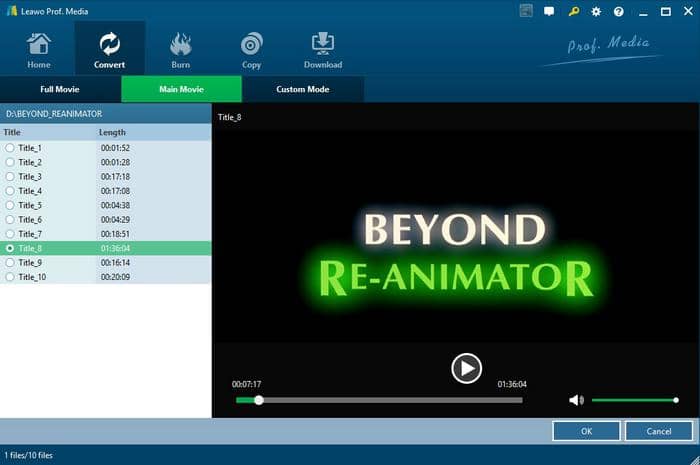Click the 01:36:04 length in Title_8 row
Viewport: 700px width, 465px height.
click(x=115, y=248)
